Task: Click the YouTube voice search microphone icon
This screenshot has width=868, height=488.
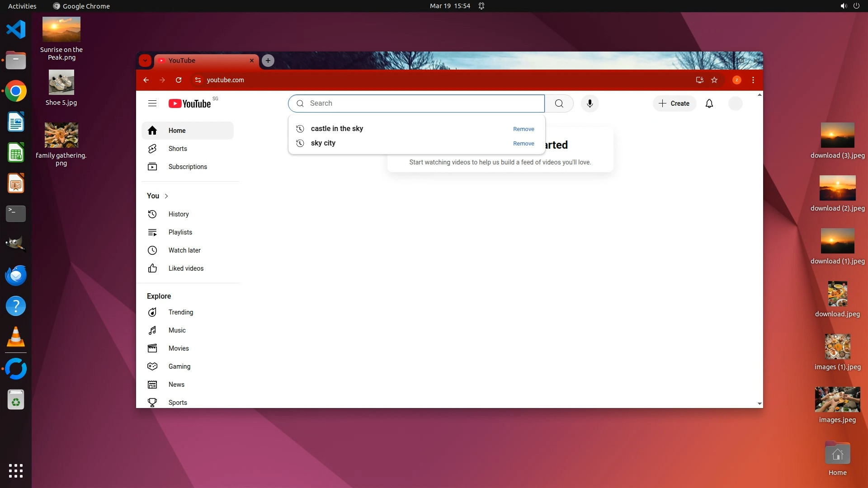Action: [x=590, y=103]
